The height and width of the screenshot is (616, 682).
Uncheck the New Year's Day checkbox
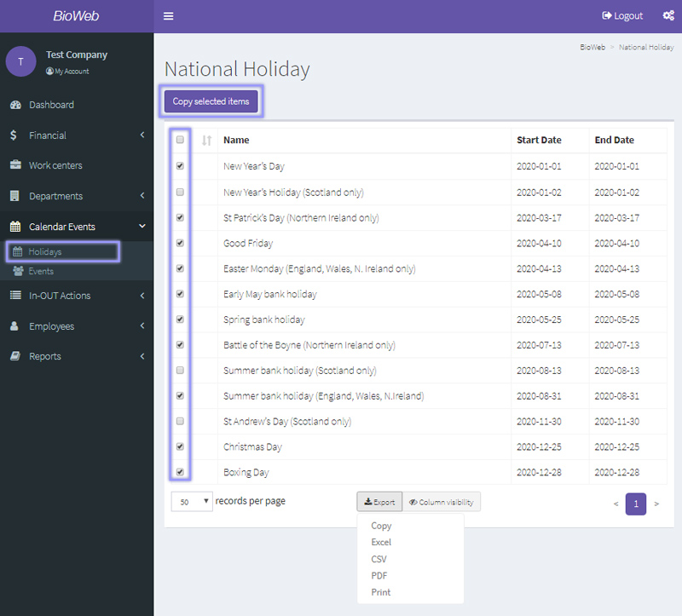[x=180, y=166]
